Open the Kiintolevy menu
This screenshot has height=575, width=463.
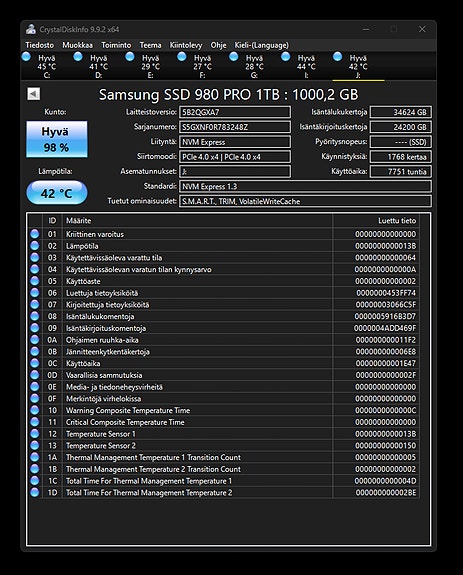tap(186, 45)
